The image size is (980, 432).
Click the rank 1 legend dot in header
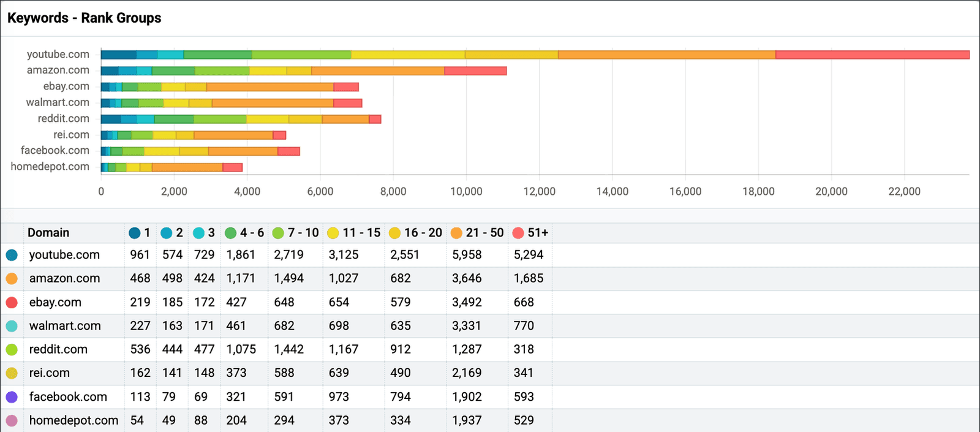point(135,233)
